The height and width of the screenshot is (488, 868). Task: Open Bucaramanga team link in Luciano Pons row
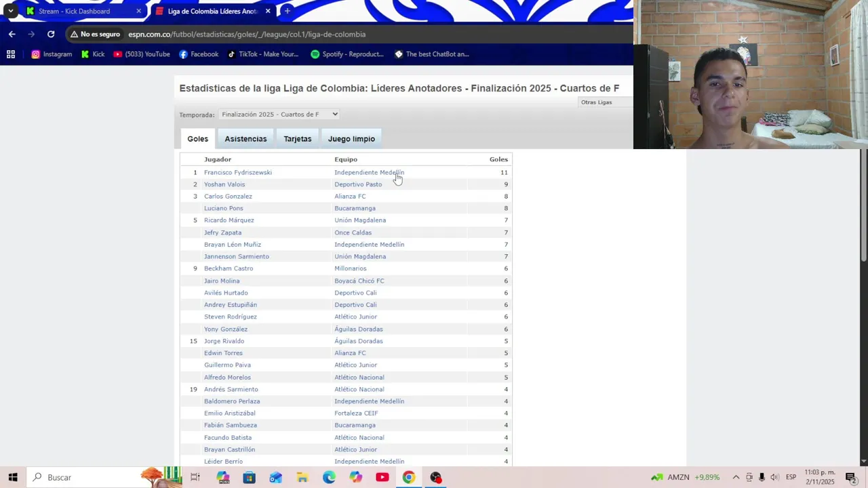(355, 208)
